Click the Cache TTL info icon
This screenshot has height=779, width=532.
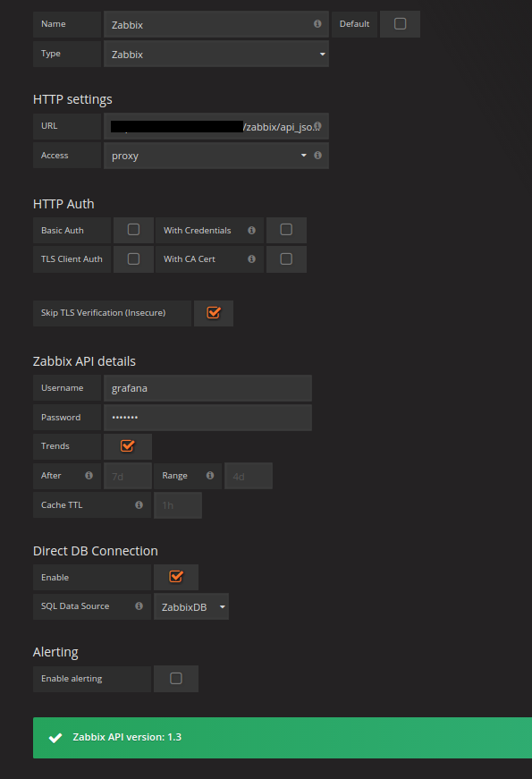click(x=139, y=504)
